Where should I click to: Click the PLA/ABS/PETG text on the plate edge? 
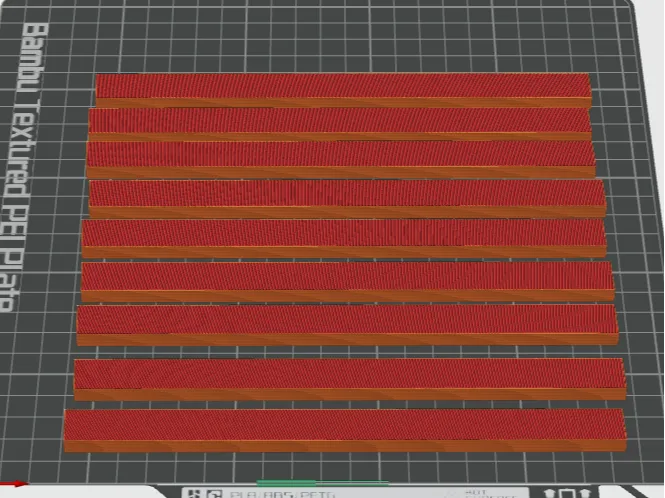click(x=282, y=495)
